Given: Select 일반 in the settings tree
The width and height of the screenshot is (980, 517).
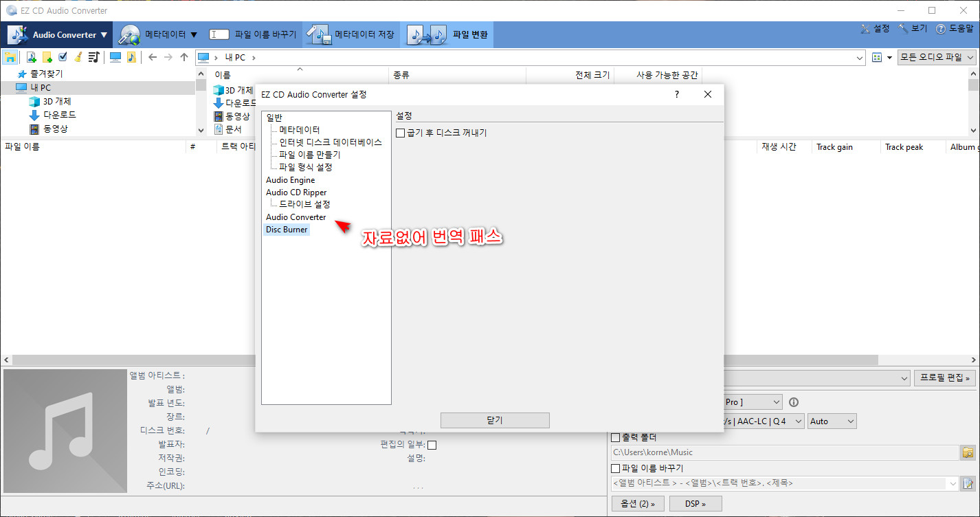Looking at the screenshot, I should (x=274, y=118).
